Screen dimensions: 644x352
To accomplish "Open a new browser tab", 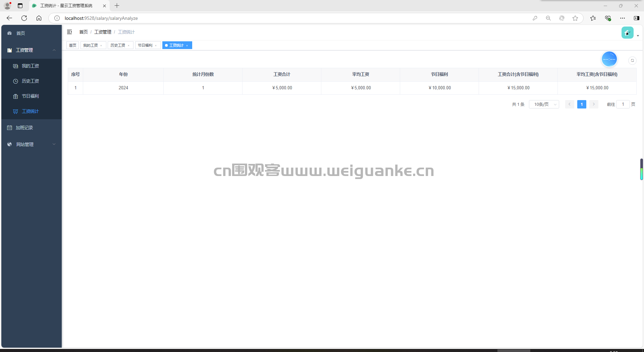I will pyautogui.click(x=117, y=6).
